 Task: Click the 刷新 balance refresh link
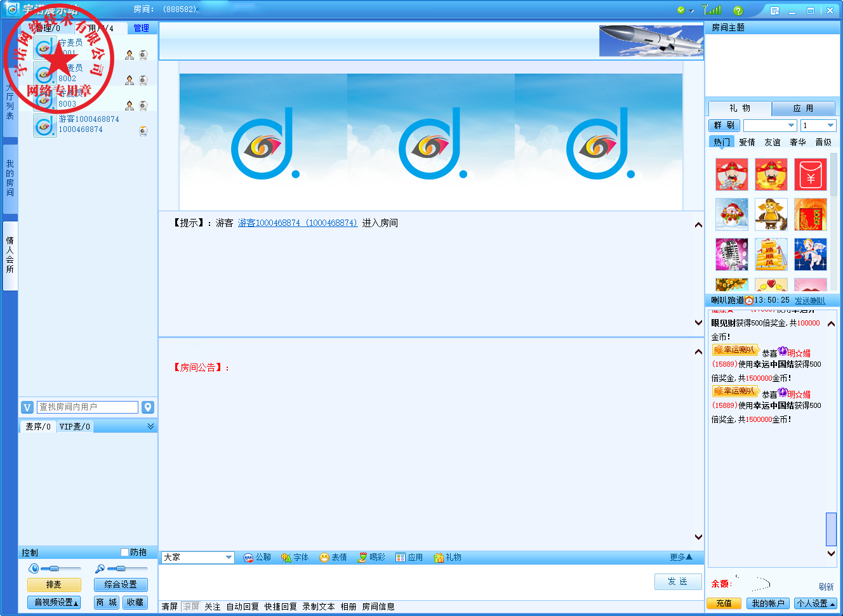point(826,587)
